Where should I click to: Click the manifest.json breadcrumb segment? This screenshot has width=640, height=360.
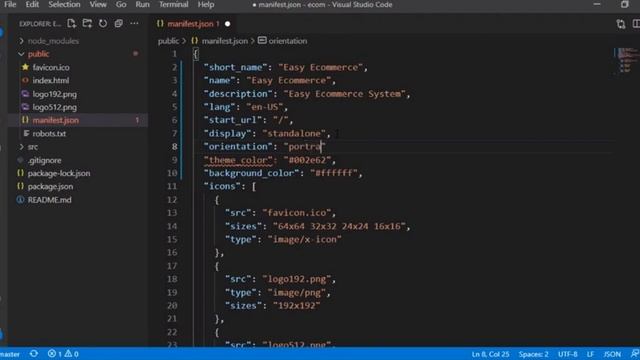[224, 41]
